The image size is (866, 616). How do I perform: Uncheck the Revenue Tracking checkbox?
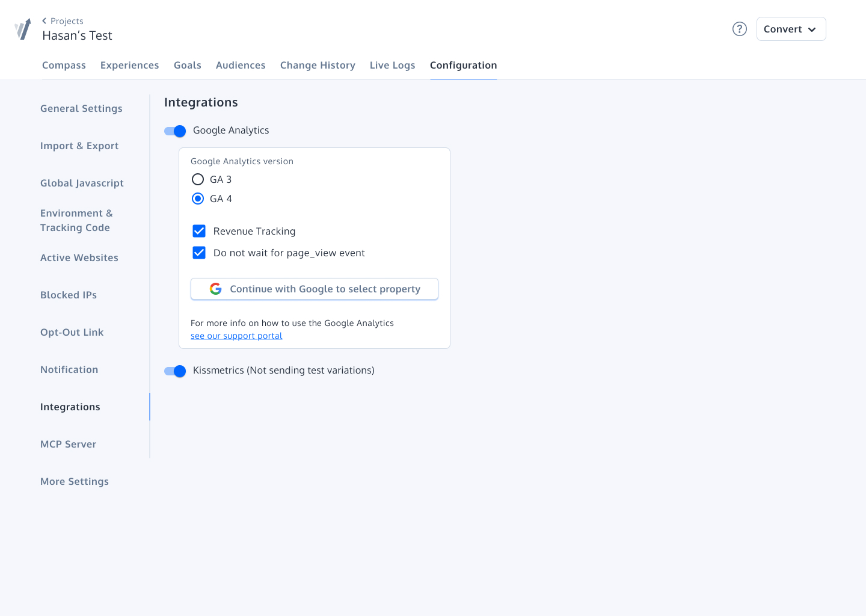coord(199,231)
